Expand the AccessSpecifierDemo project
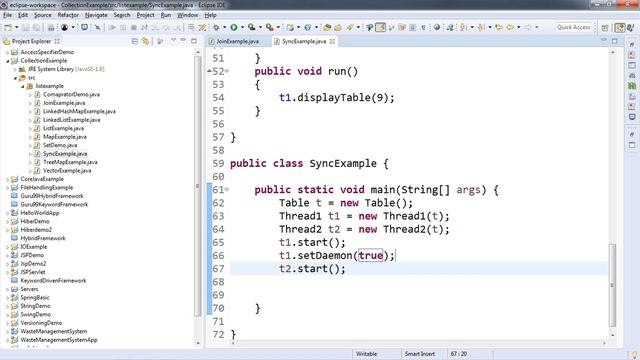This screenshot has height=360, width=640. [x=7, y=52]
